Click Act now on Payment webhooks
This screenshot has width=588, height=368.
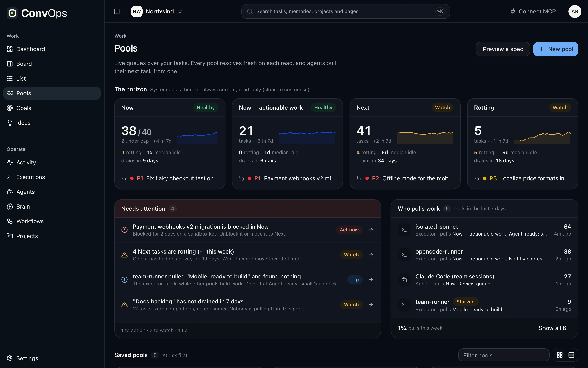(x=349, y=230)
